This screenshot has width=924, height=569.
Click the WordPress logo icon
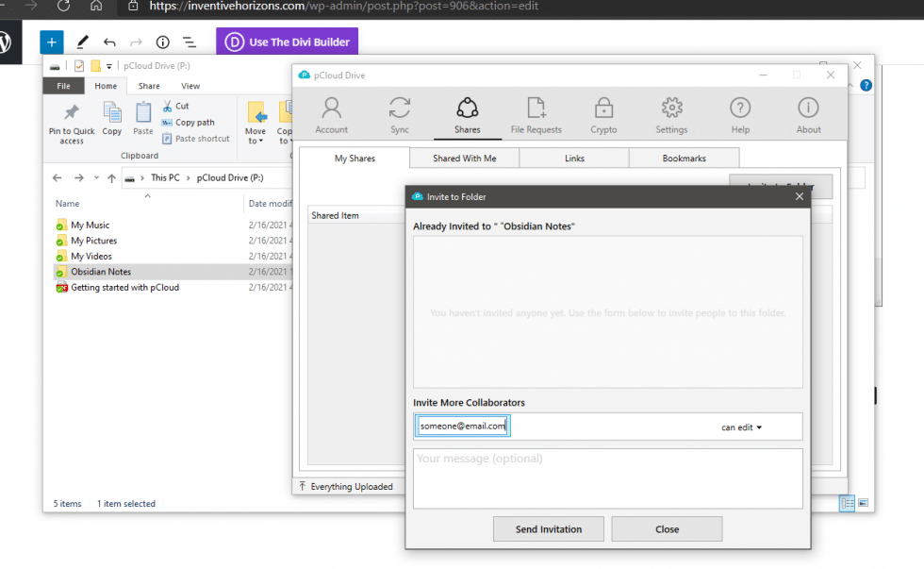[5, 42]
